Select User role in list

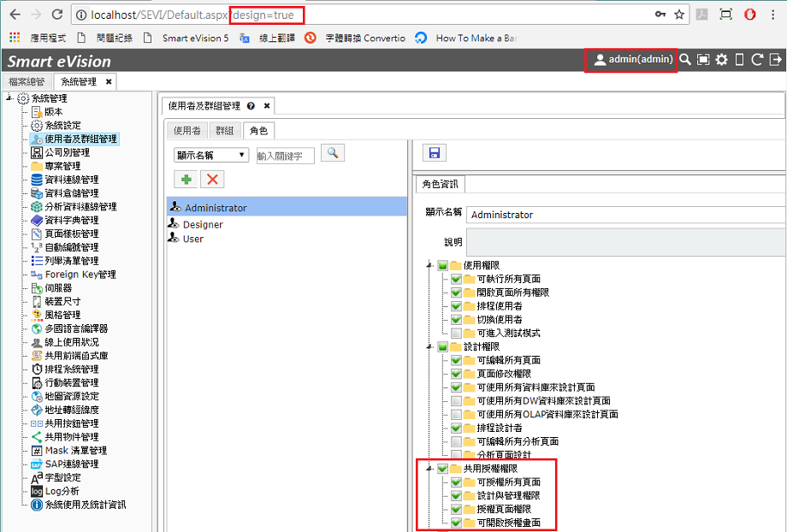193,239
